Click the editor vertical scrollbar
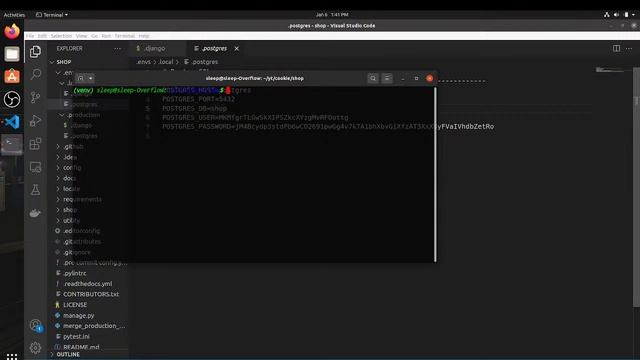 point(636,187)
